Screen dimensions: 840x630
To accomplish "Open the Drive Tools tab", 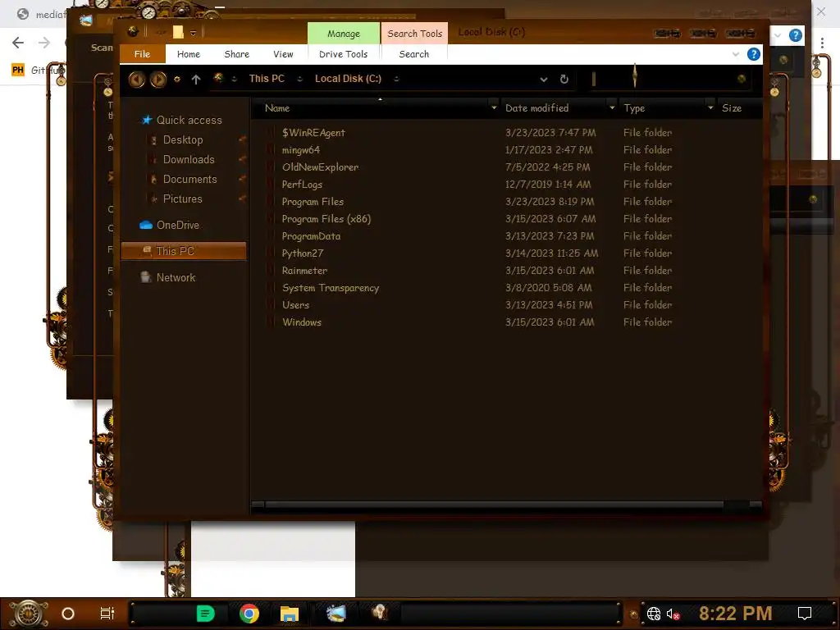I will [x=344, y=54].
